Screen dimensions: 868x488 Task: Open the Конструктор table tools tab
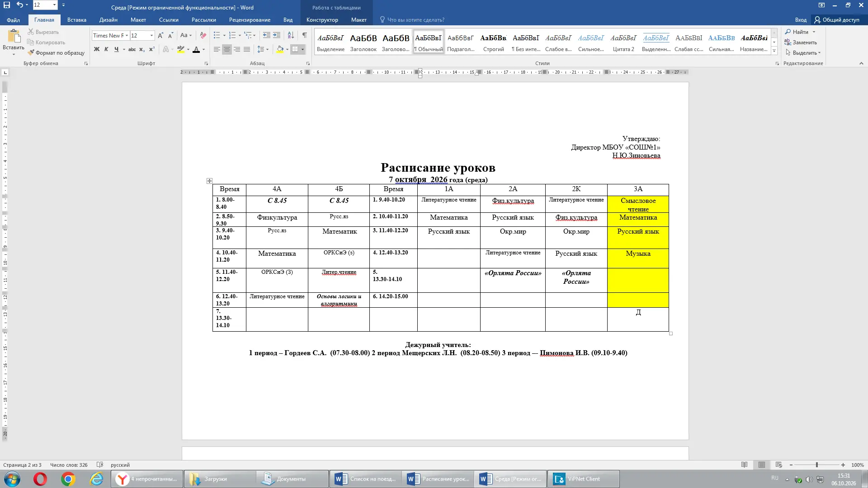coord(322,20)
